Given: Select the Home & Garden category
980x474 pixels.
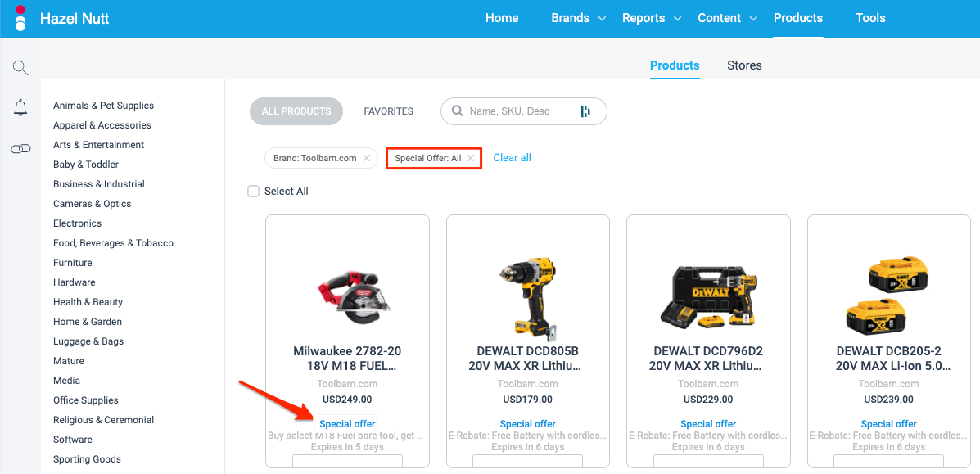Looking at the screenshot, I should coord(88,322).
